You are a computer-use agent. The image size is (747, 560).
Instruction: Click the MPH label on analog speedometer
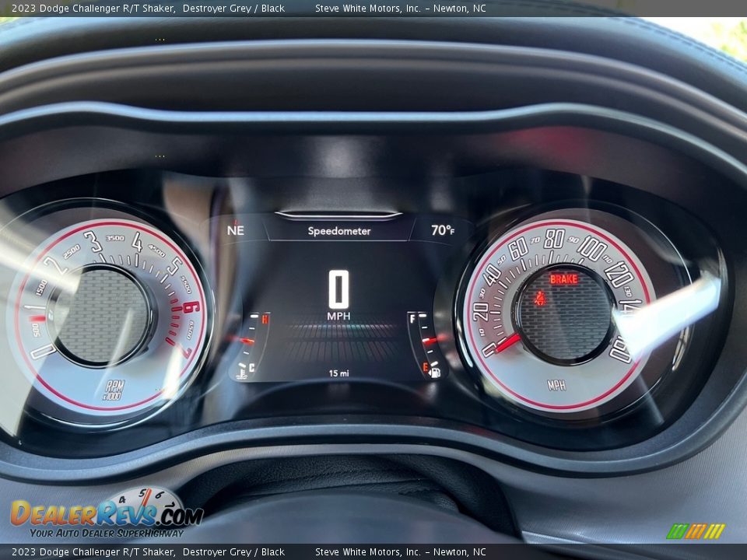click(x=556, y=385)
